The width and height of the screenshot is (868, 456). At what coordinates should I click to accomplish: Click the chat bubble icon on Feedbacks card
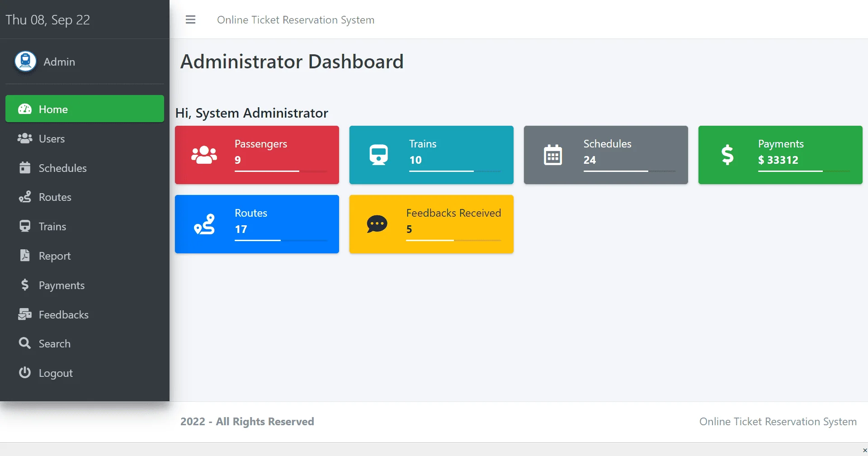[377, 224]
